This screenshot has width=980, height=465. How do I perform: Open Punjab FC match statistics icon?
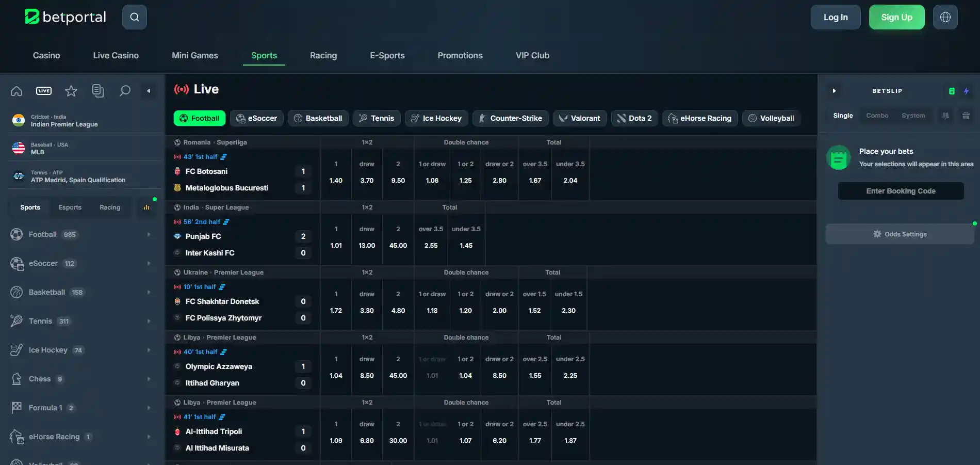[226, 222]
